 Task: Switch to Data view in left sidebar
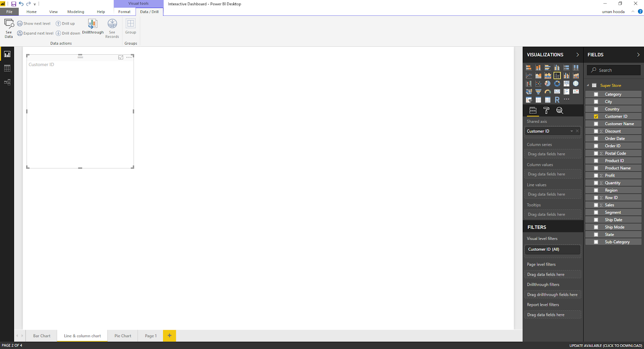(7, 68)
